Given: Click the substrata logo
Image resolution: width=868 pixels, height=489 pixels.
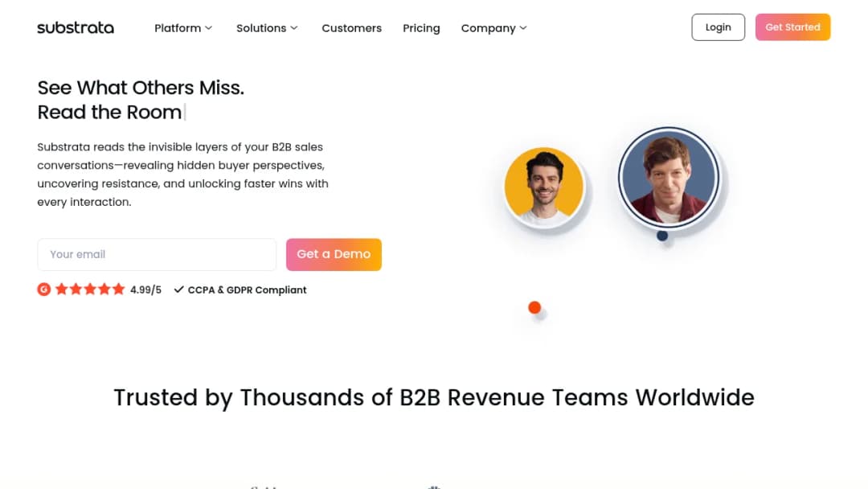Looking at the screenshot, I should [76, 27].
